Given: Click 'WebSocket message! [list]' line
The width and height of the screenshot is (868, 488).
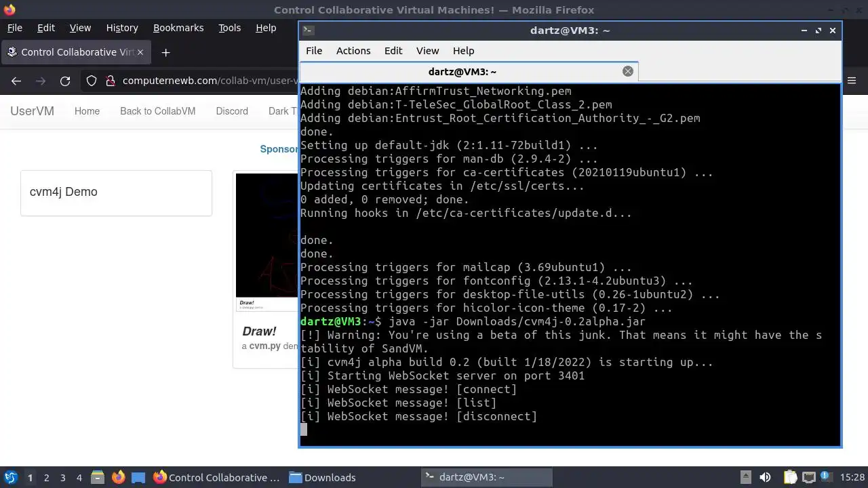Looking at the screenshot, I should [x=398, y=403].
